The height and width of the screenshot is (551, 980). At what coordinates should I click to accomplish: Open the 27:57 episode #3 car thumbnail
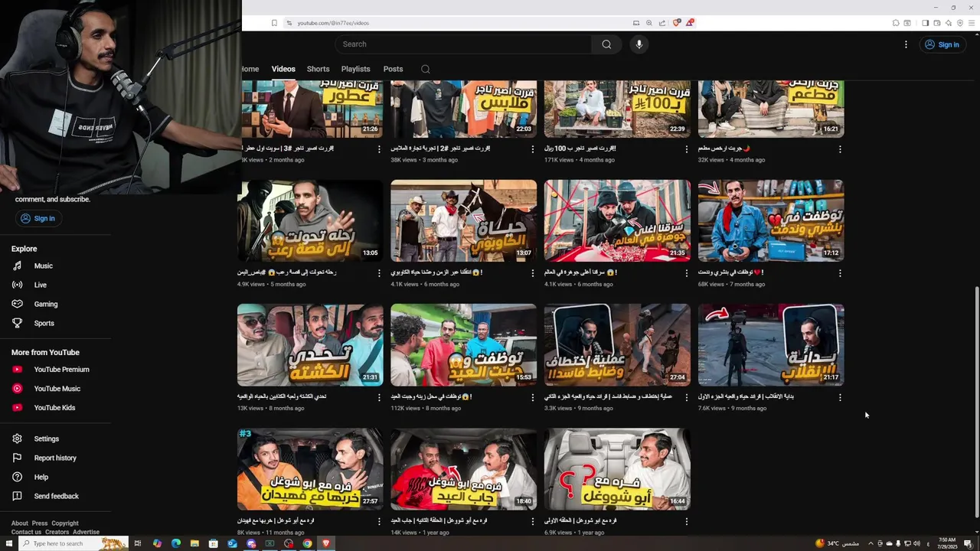click(x=310, y=469)
